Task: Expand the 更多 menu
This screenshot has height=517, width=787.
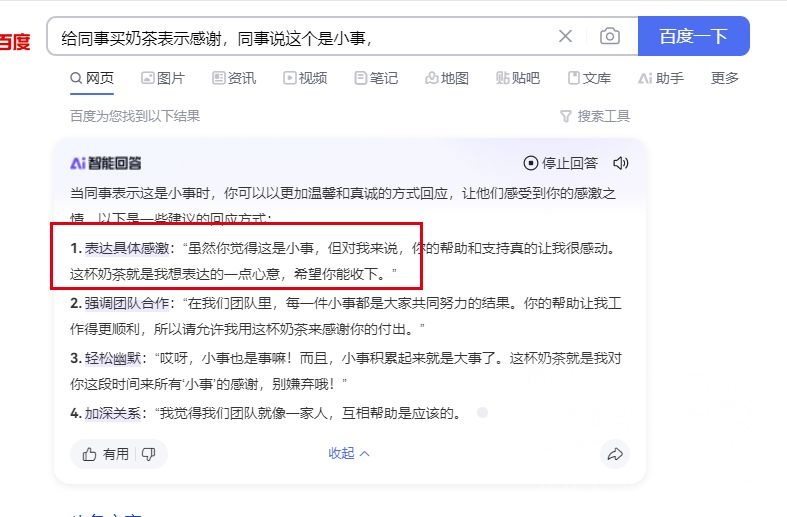Action: 725,78
